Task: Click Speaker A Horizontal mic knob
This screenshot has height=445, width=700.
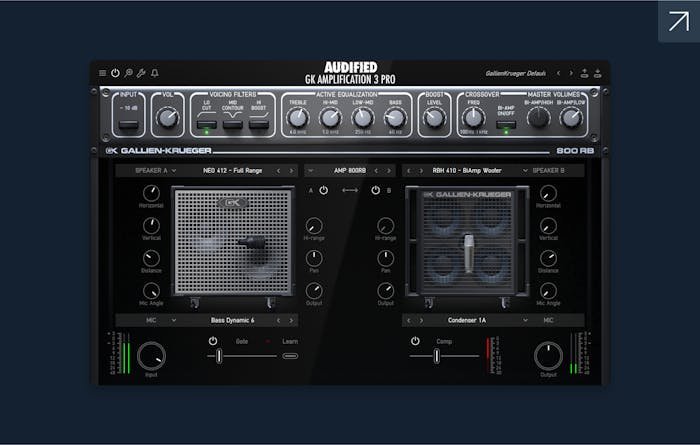Action: coord(151,193)
